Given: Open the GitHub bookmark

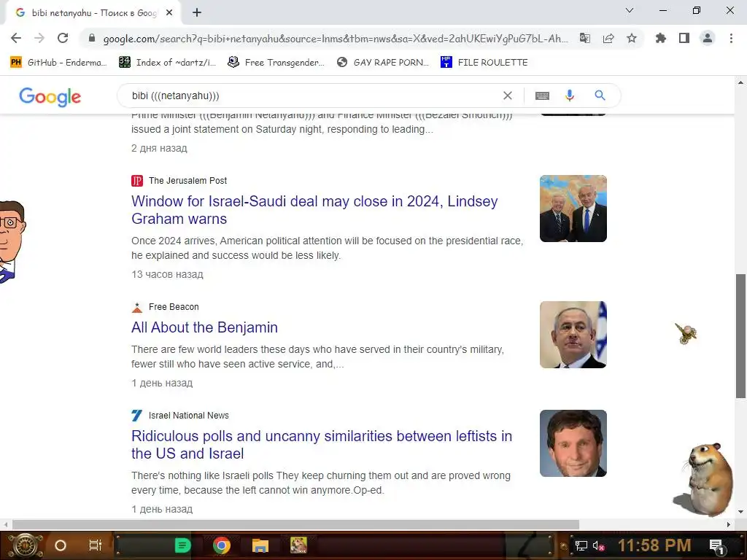Looking at the screenshot, I should (x=58, y=63).
